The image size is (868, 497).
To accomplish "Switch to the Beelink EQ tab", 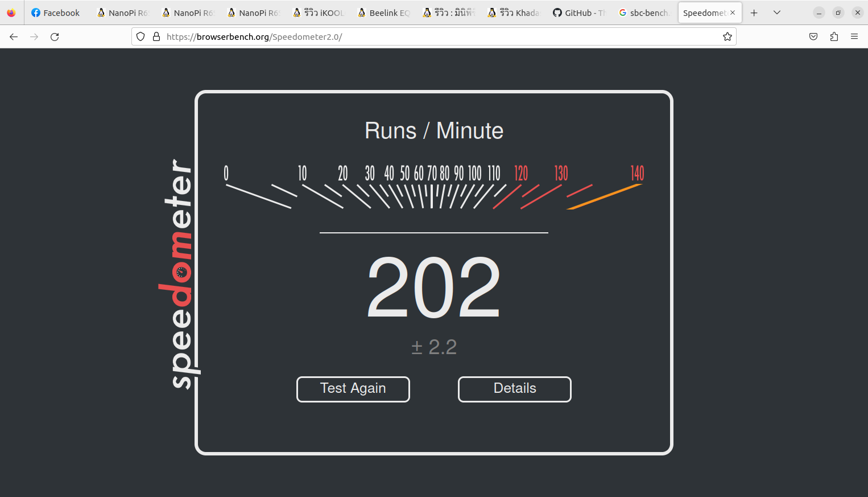I will click(x=383, y=13).
